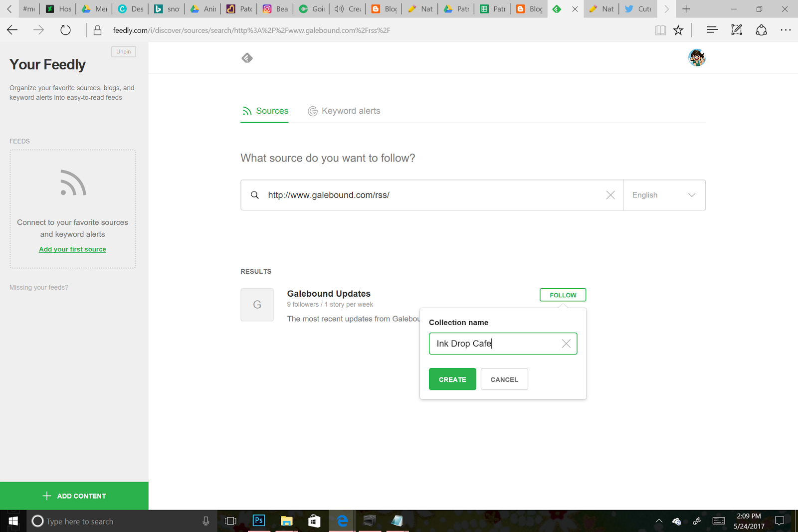
Task: Click the 'Type here to search' box
Action: (122, 521)
